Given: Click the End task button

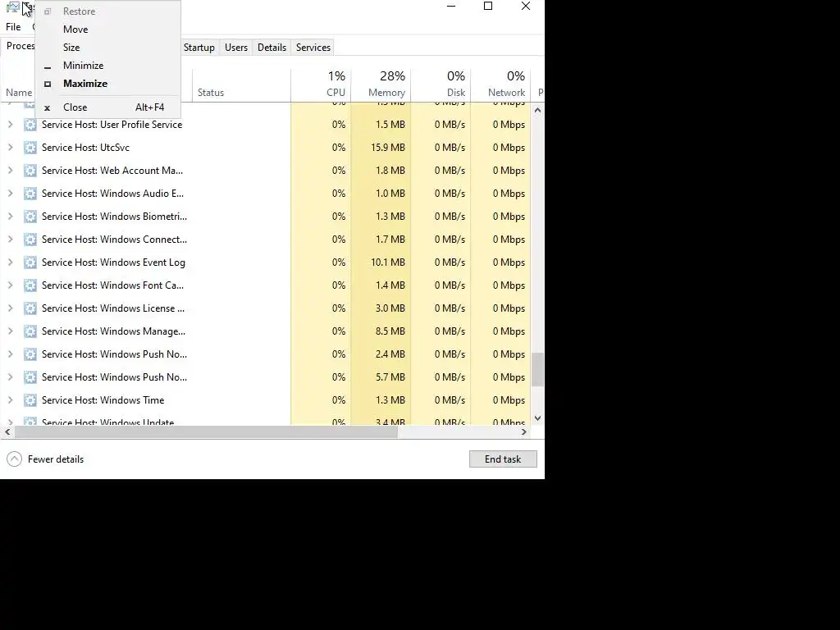Looking at the screenshot, I should pyautogui.click(x=503, y=459).
